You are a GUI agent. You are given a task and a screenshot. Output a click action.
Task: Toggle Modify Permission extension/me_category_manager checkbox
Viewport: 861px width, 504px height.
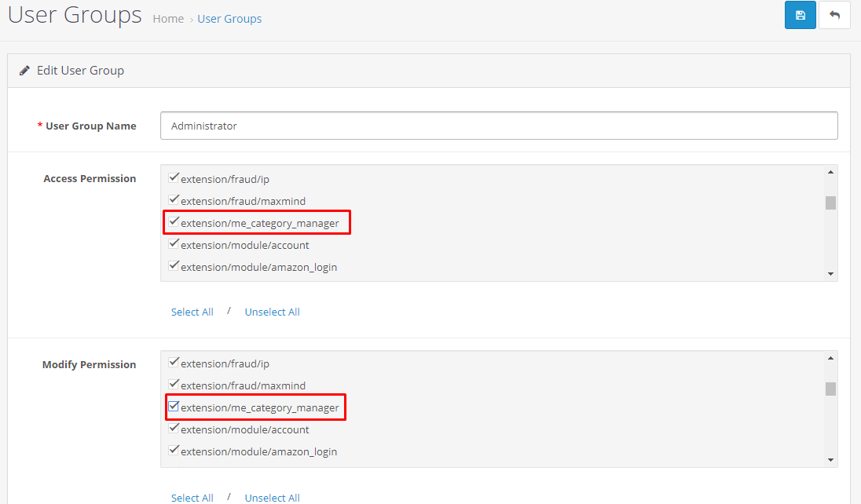coord(174,407)
